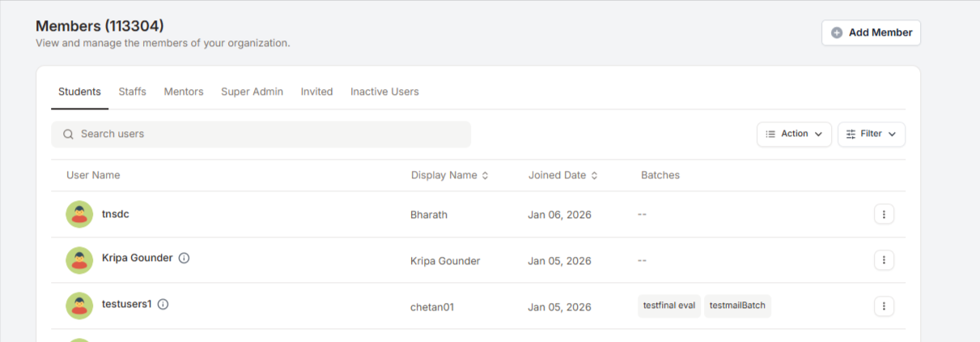980x342 pixels.
Task: Go to the Invited tab
Action: point(316,92)
